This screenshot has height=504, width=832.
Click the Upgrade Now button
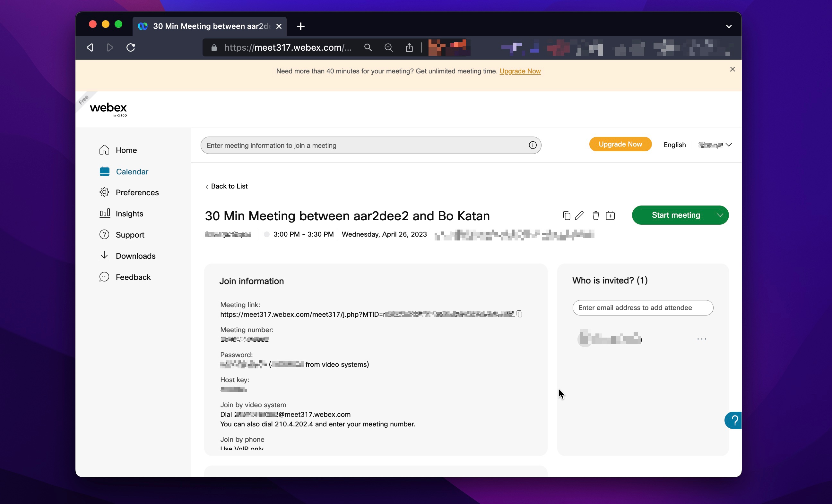(x=620, y=144)
